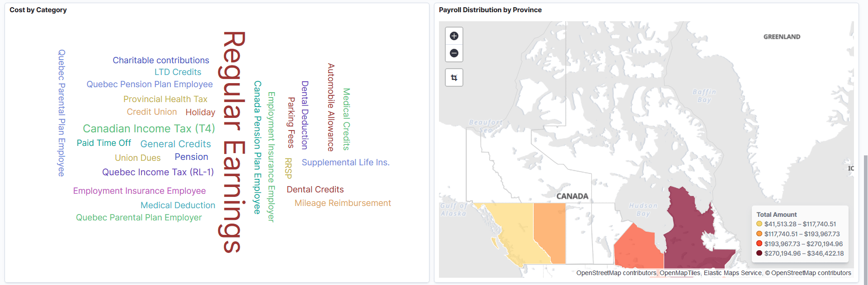Viewport: 868px width, 285px height.
Task: Activate the draw bounds filter tool
Action: tap(454, 77)
